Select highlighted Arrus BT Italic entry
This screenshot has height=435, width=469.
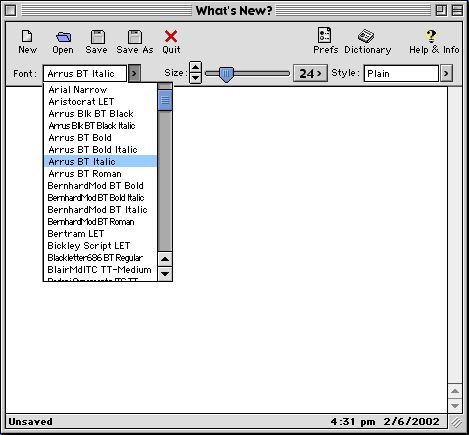tap(100, 161)
